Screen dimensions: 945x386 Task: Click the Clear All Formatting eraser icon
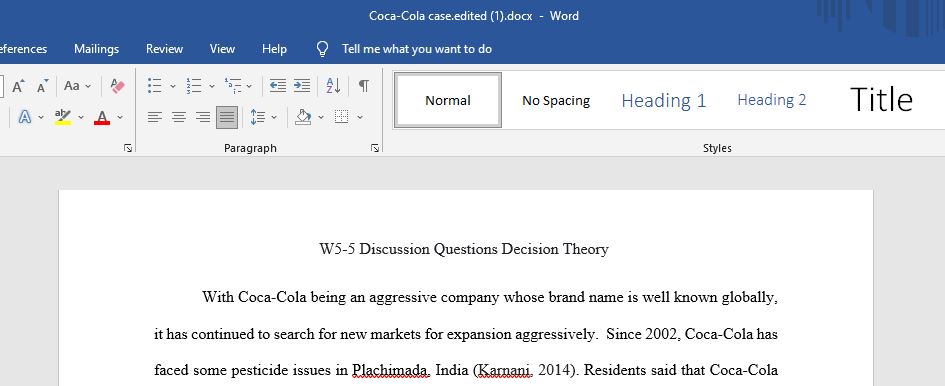pos(118,86)
